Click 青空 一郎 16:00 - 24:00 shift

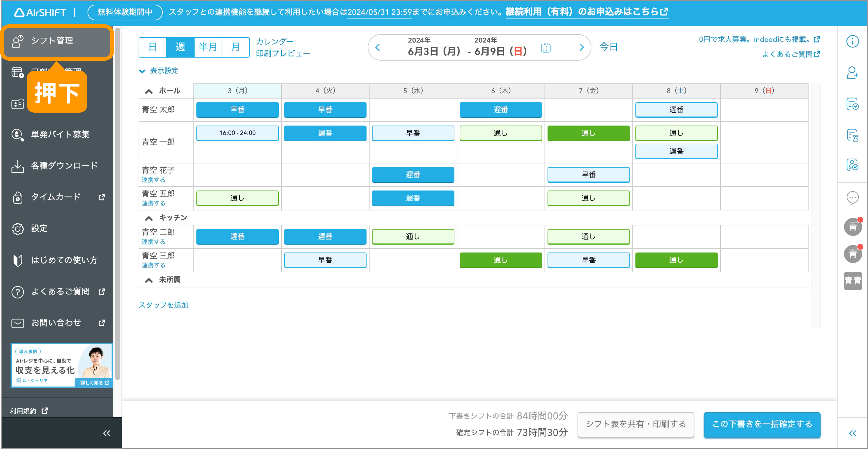(237, 133)
